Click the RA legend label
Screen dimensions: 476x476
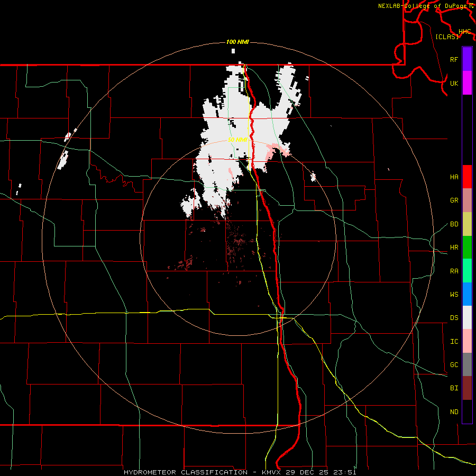[x=454, y=271]
